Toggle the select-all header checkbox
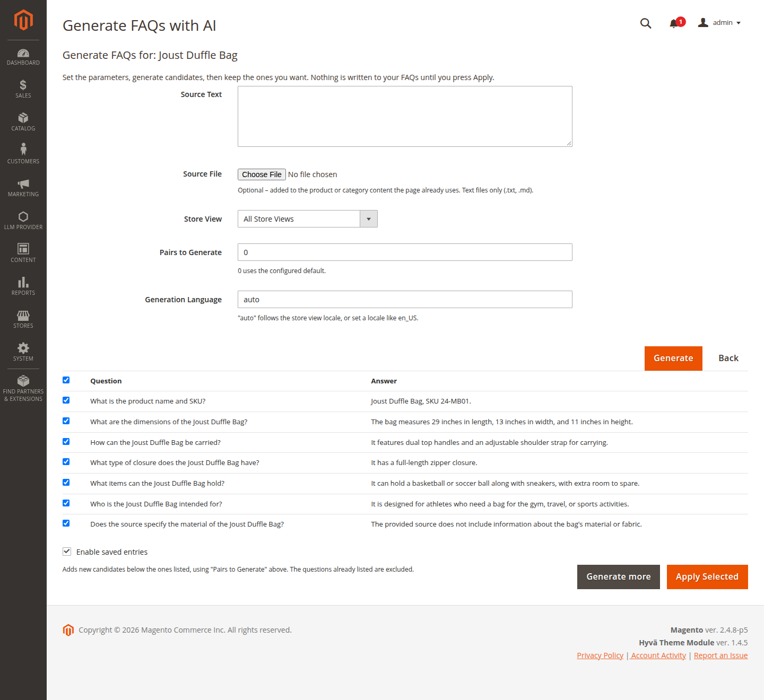Screen dimensions: 764x700 coord(66,380)
